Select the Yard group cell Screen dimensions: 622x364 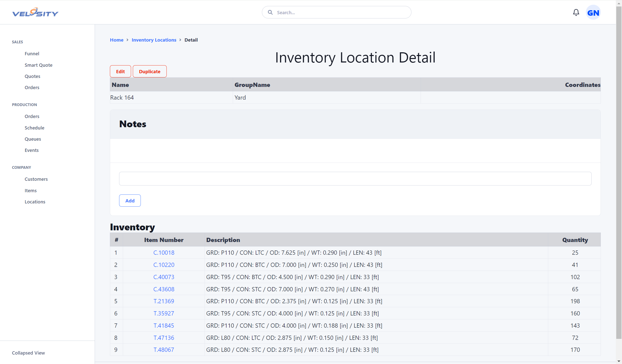point(327,98)
